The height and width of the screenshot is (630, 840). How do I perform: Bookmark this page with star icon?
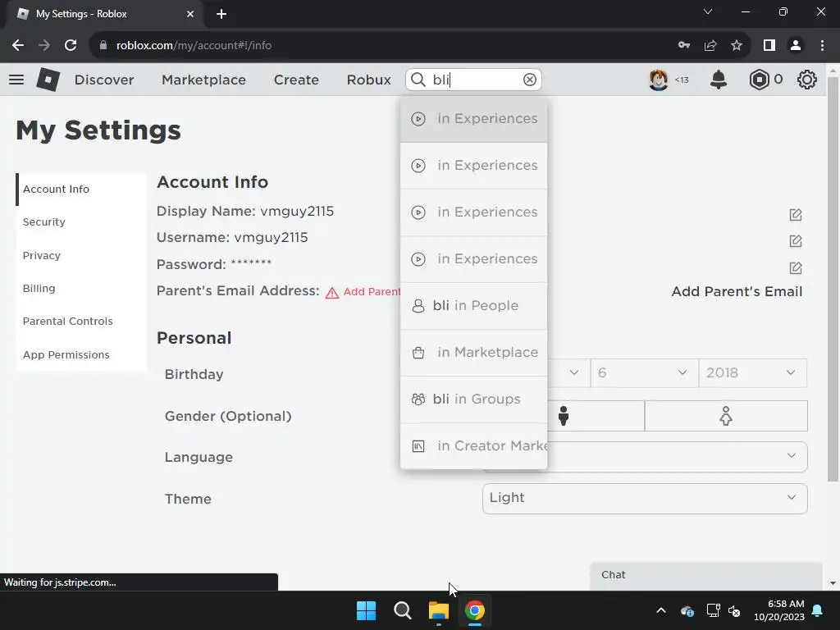pos(737,46)
